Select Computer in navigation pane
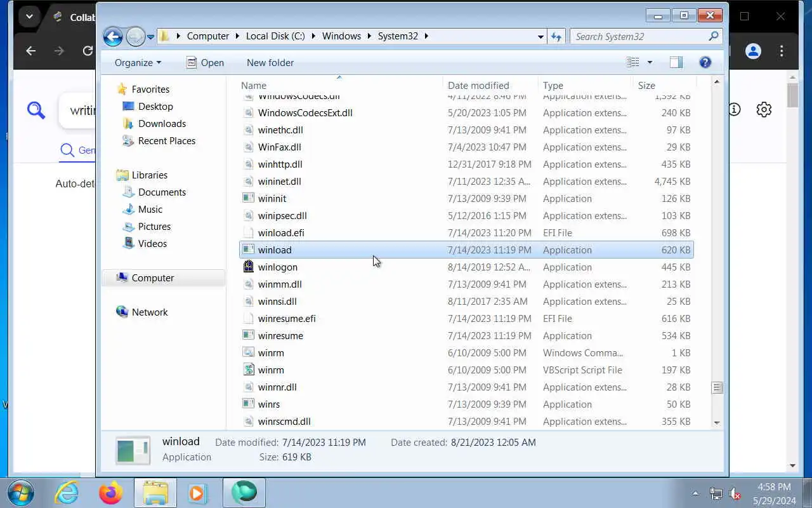The height and width of the screenshot is (508, 812). point(152,278)
